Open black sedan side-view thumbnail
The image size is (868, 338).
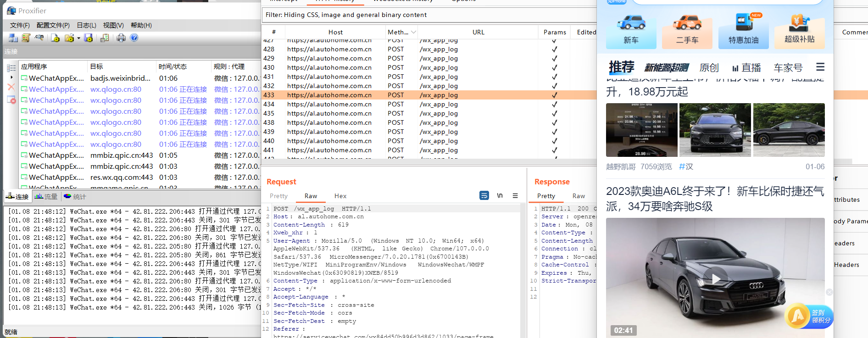[789, 130]
